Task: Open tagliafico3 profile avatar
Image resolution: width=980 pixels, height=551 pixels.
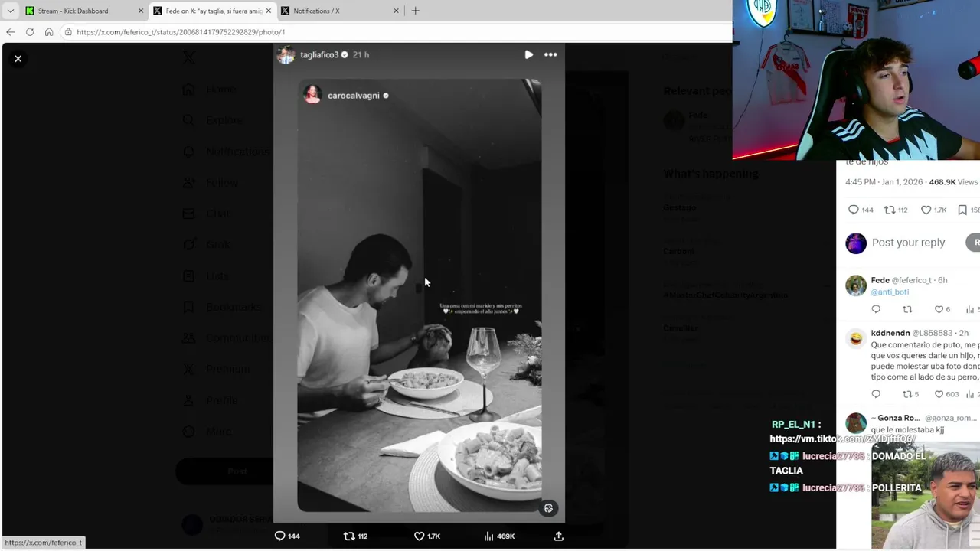Action: pos(286,55)
